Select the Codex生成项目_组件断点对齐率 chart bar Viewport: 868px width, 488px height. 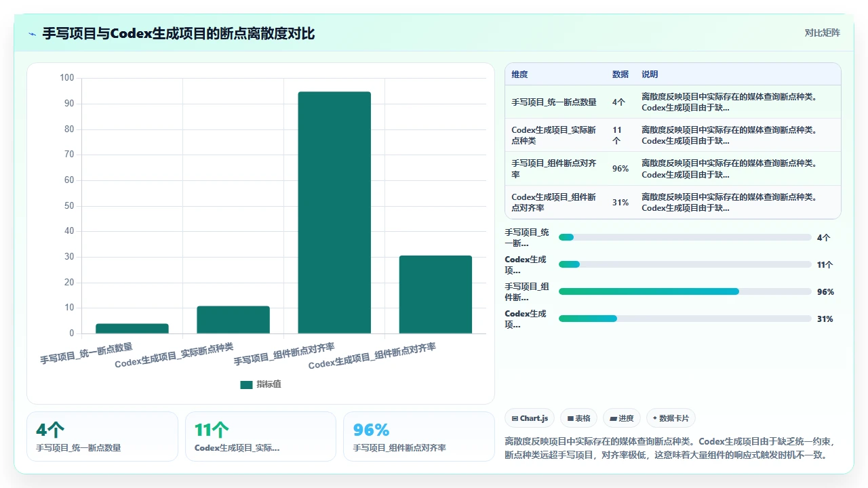click(435, 295)
